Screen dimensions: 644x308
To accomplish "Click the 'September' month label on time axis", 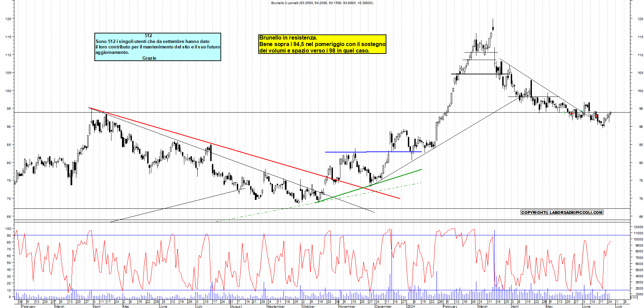I will pyautogui.click(x=276, y=306).
